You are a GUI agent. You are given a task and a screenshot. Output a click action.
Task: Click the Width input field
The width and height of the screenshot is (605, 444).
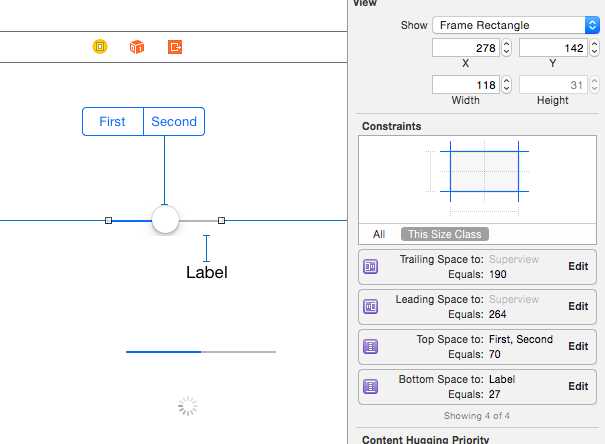point(465,85)
